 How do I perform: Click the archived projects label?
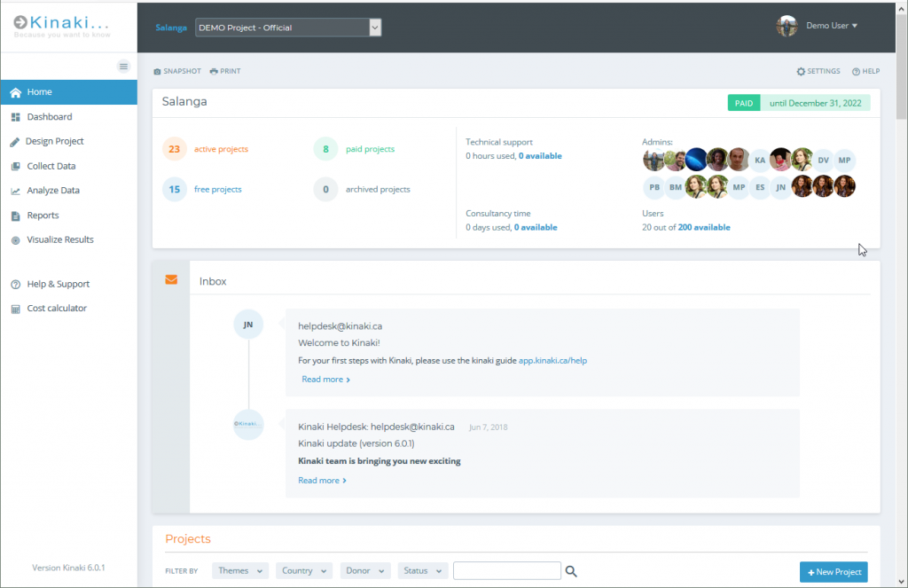(378, 190)
